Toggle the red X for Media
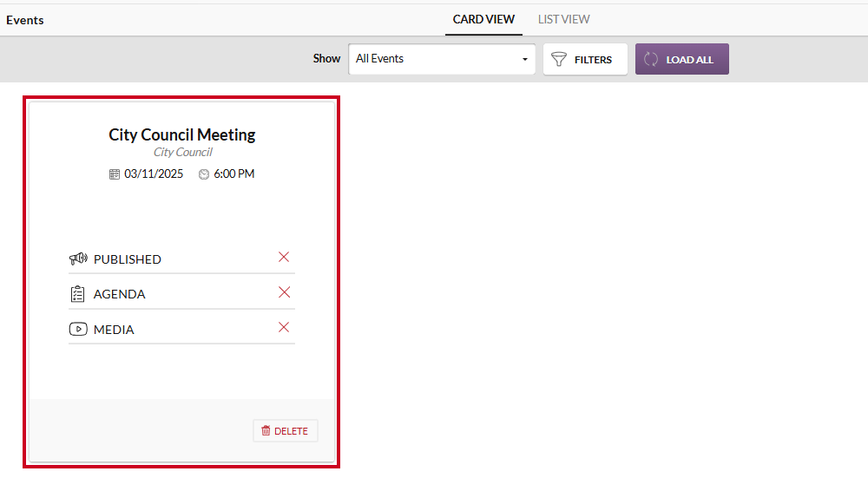Image resolution: width=868 pixels, height=491 pixels. pyautogui.click(x=284, y=327)
